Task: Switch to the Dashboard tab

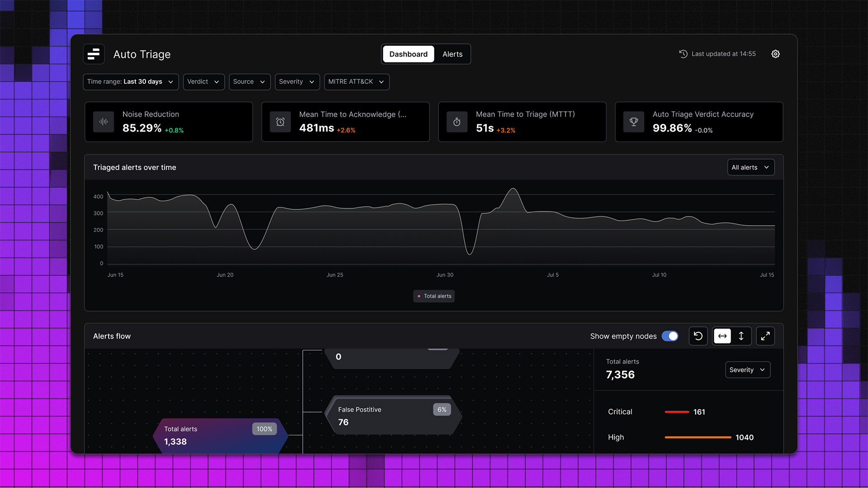Action: [x=408, y=54]
